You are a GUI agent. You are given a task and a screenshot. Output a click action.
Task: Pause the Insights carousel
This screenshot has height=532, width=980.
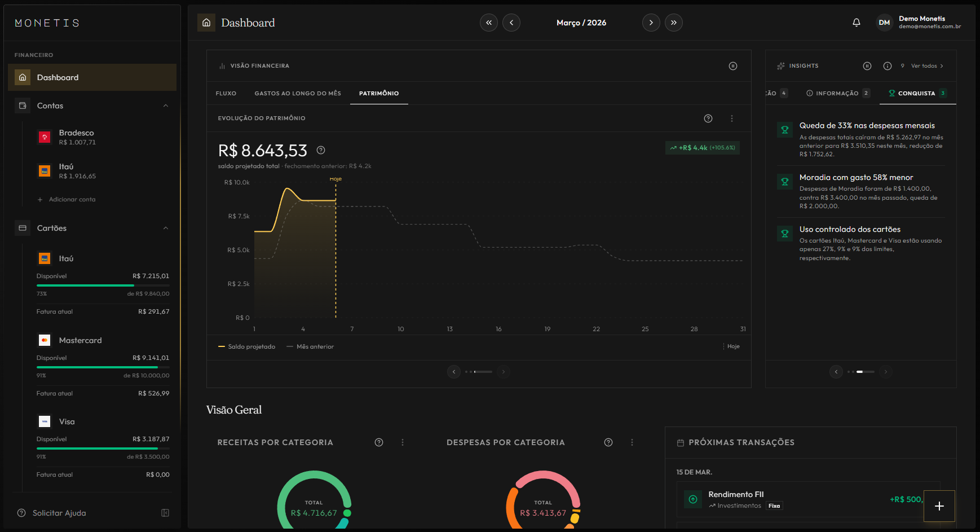pos(867,66)
